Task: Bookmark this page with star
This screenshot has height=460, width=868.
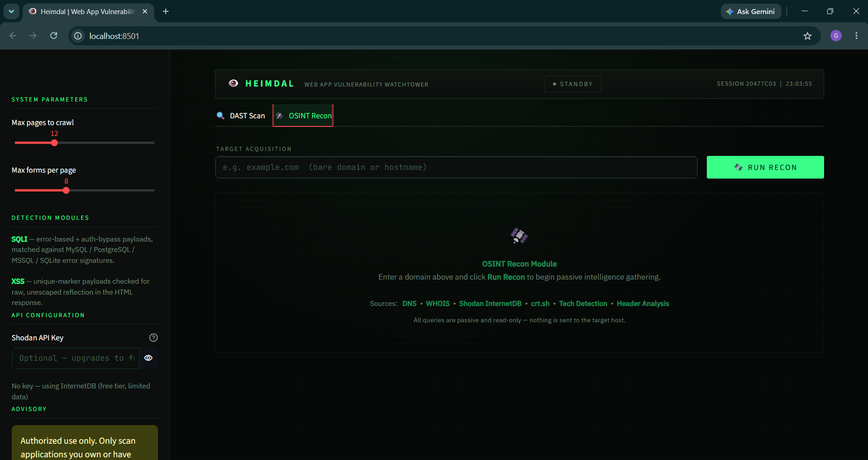Action: pyautogui.click(x=807, y=36)
